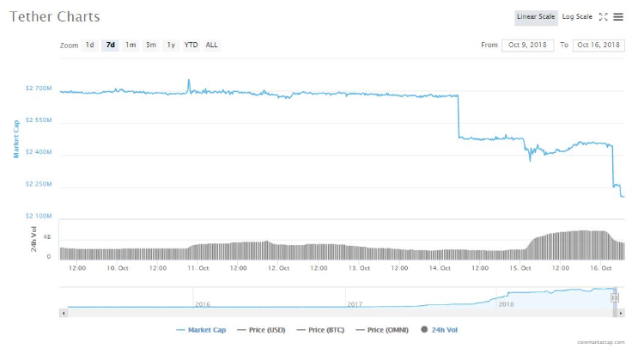Screen dimensions: 644x355
Task: Click the $2 400M axis label
Action: click(x=39, y=152)
